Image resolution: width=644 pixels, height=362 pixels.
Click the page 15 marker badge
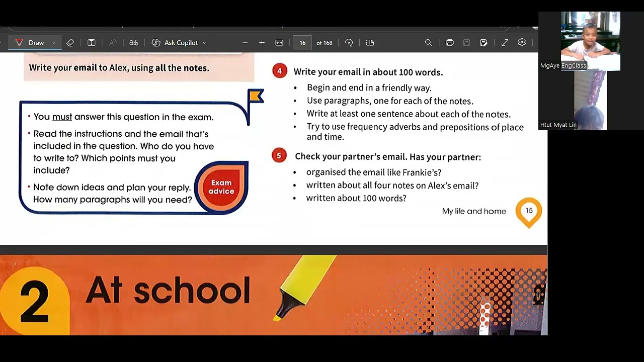click(x=529, y=212)
